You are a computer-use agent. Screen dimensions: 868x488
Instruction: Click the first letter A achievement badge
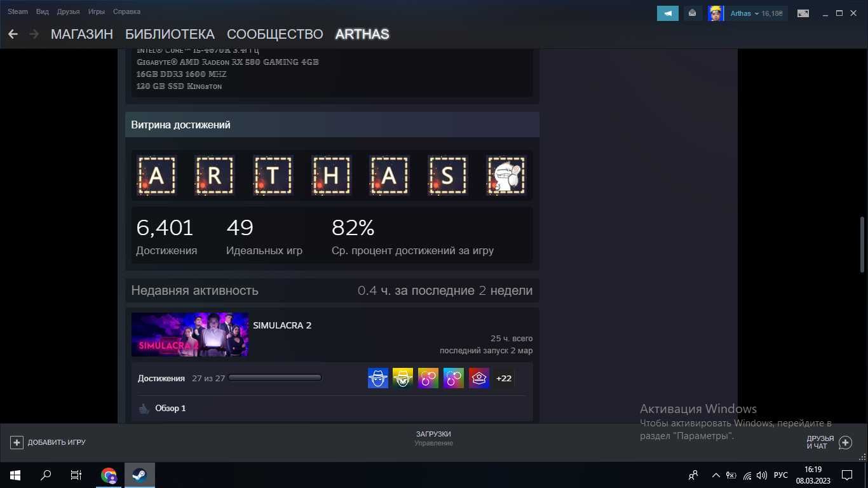(156, 175)
